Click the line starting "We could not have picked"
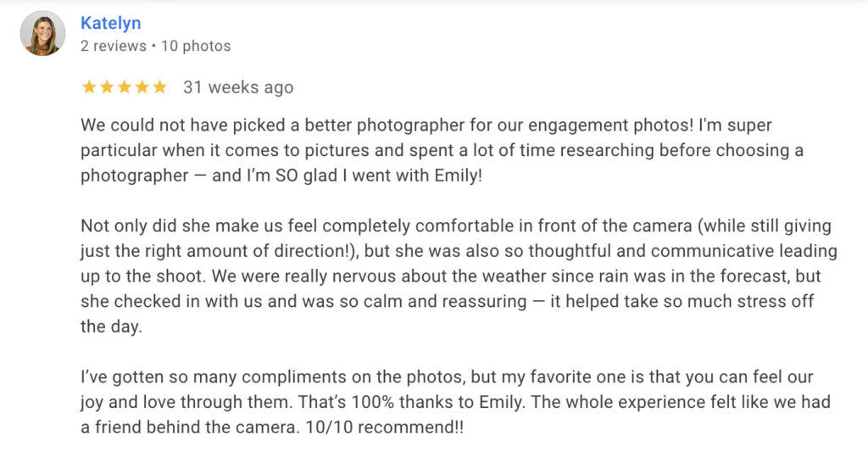 coord(426,125)
